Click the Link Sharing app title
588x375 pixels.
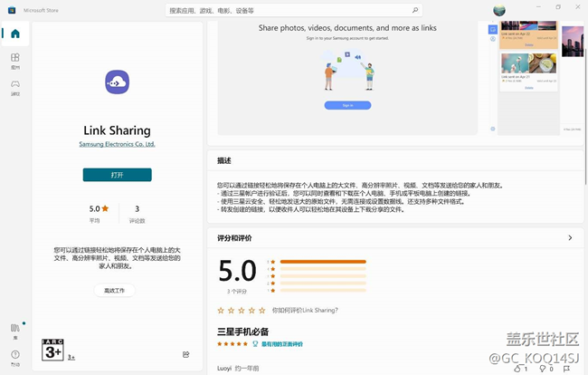(x=117, y=130)
